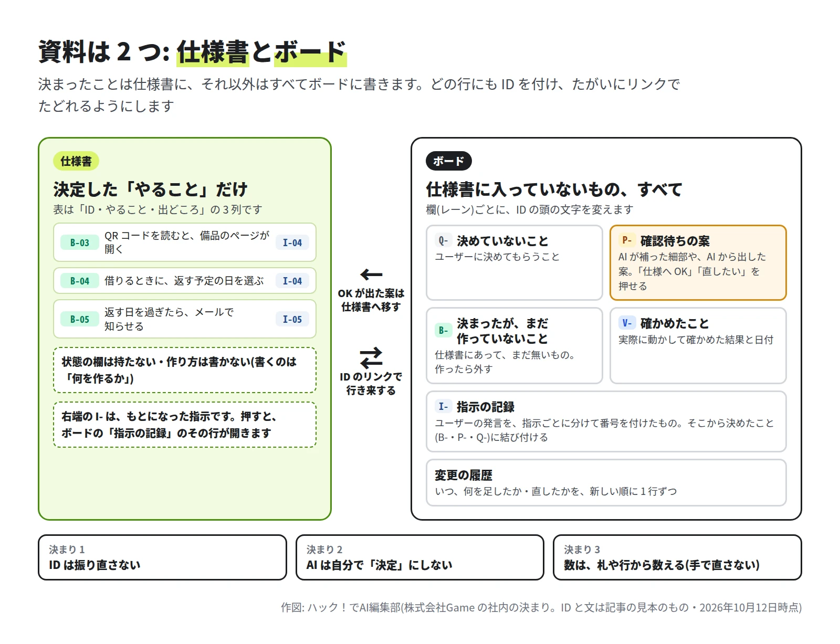The image size is (840, 644).
Task: Select the 確かめたこと heading
Action: click(x=675, y=323)
